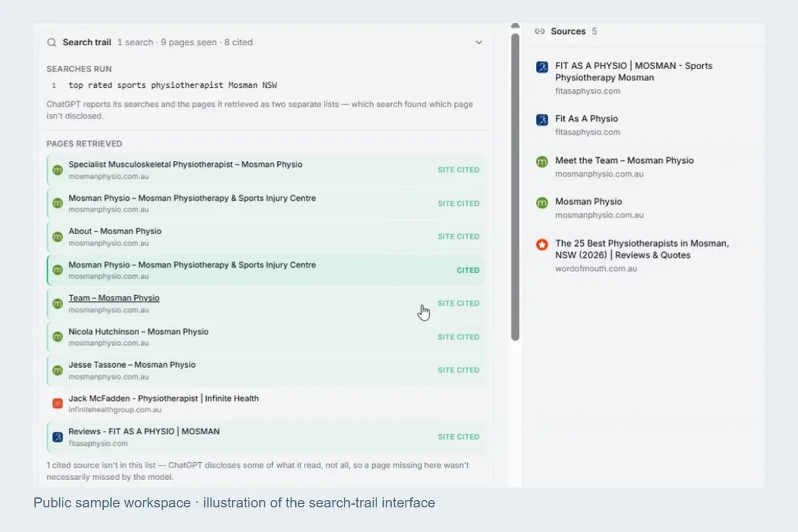Open the Team – Mosman Physio link
The height and width of the screenshot is (532, 798).
114,298
